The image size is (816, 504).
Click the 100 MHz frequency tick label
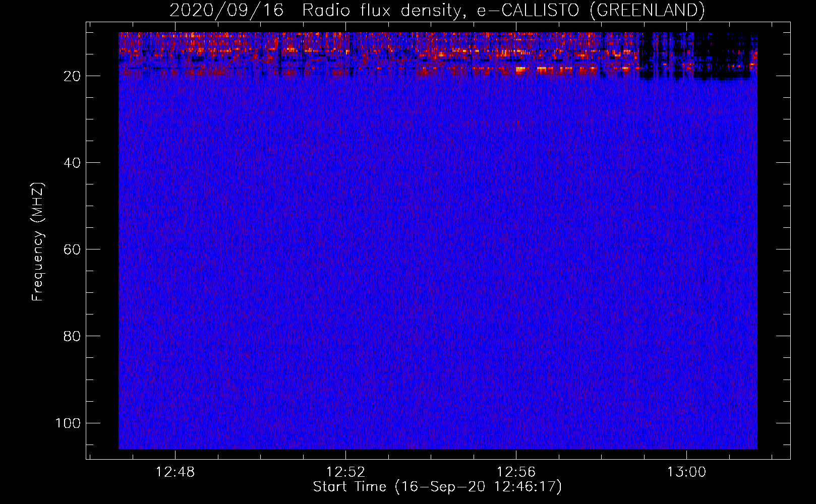tap(68, 423)
